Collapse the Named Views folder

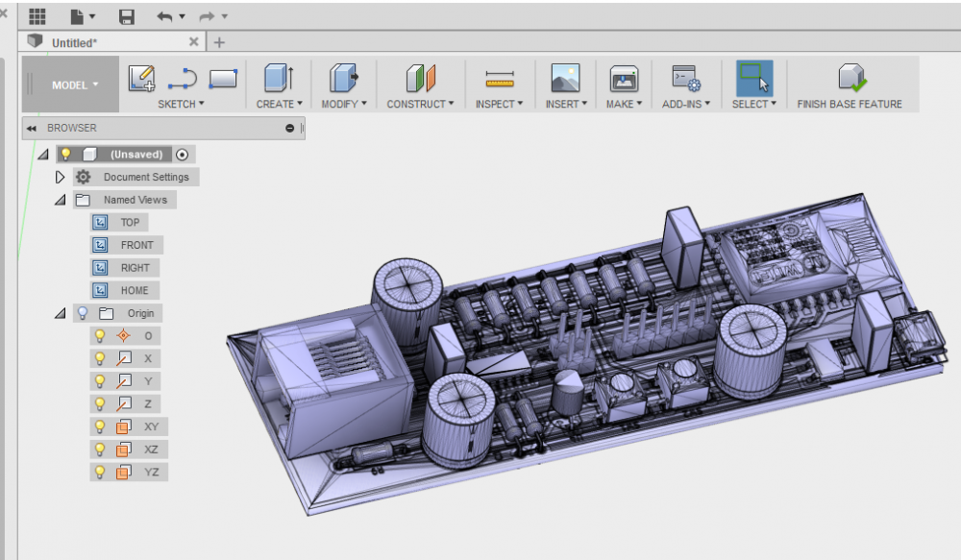click(x=60, y=200)
